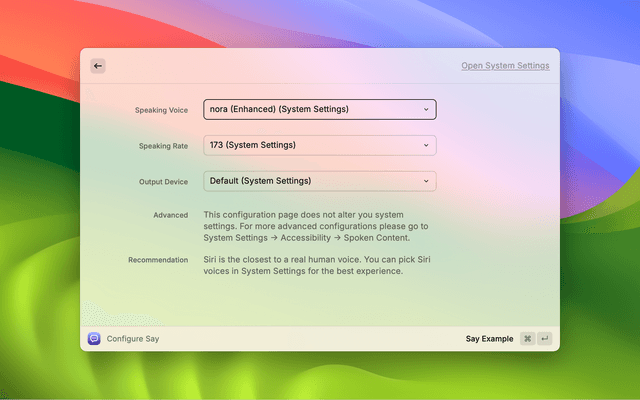Open System Settings link
This screenshot has width=640, height=400.
tap(505, 66)
